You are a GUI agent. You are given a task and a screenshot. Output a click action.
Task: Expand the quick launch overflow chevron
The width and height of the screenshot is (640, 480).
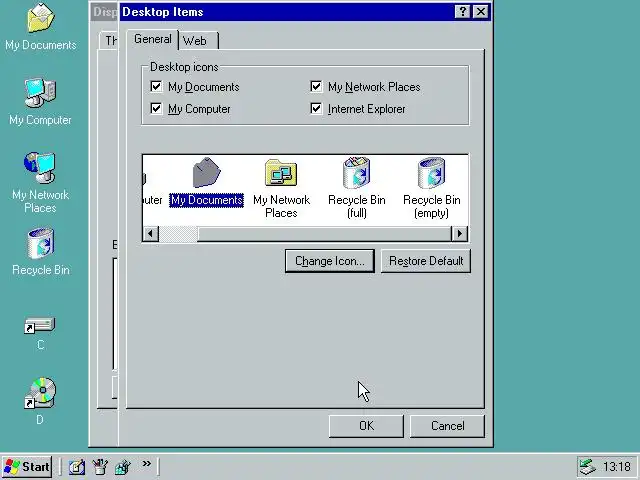tap(147, 463)
